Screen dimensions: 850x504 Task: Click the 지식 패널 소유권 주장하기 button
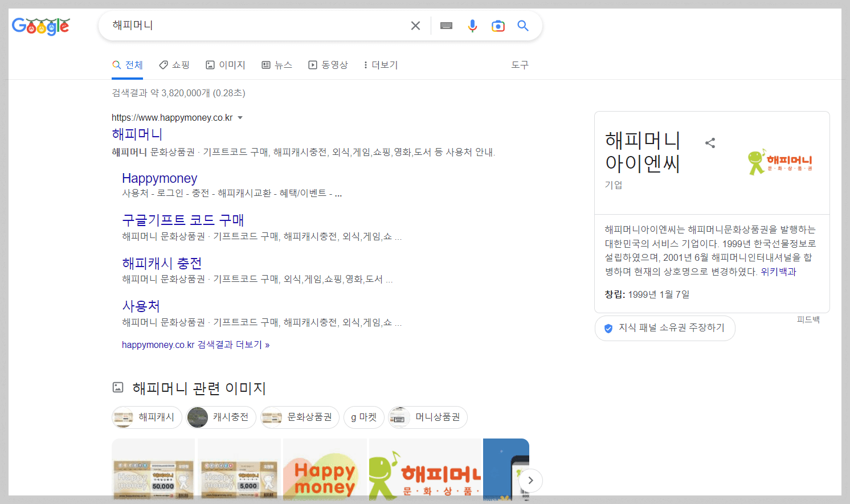click(665, 328)
